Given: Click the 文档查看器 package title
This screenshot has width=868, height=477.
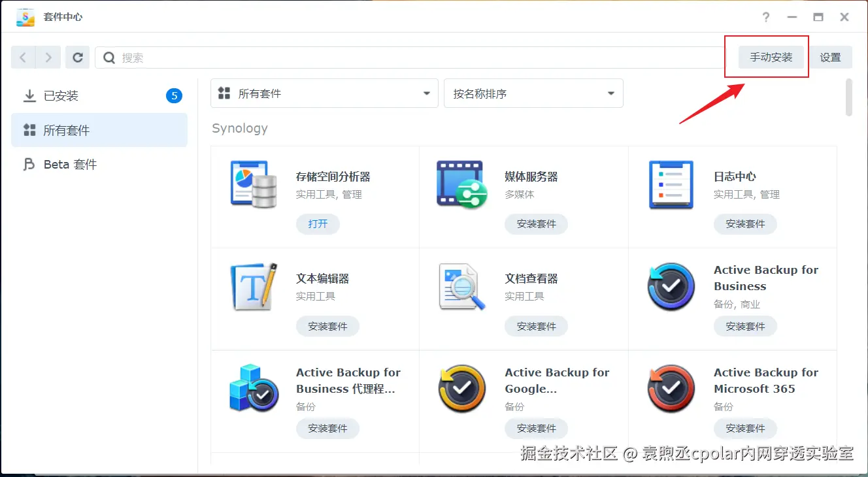Looking at the screenshot, I should point(531,278).
